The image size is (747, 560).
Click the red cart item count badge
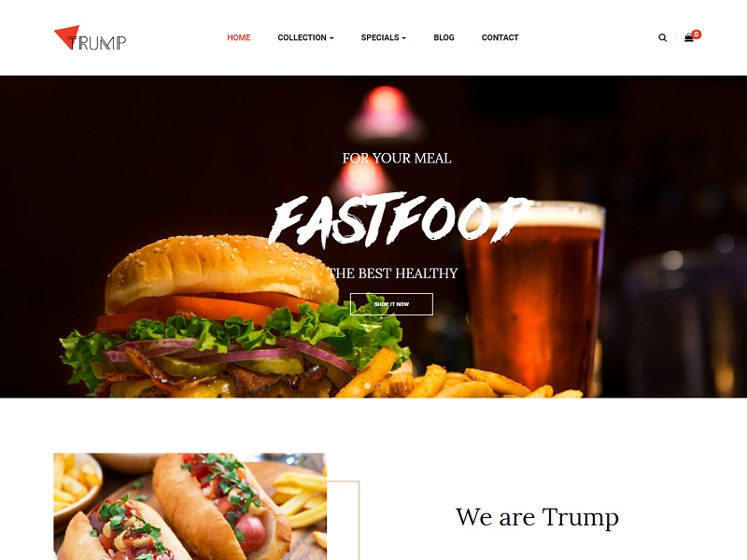tap(697, 34)
